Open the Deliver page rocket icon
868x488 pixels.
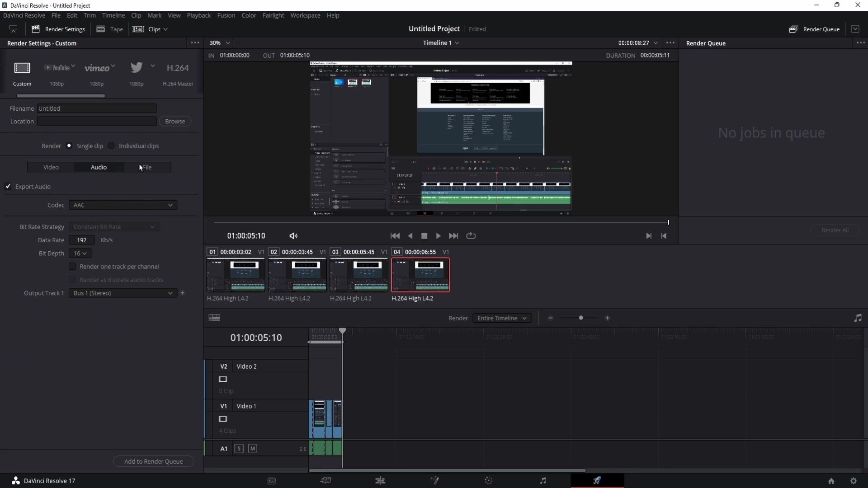(x=597, y=480)
